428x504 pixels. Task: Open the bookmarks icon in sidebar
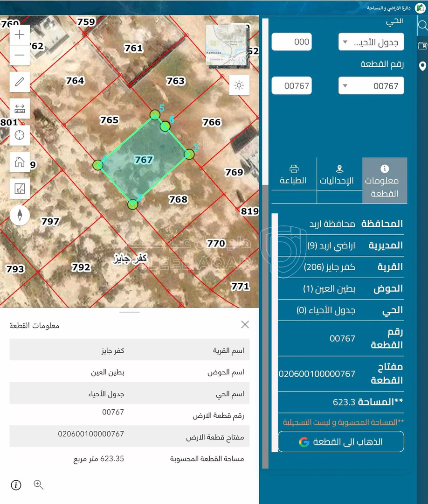pyautogui.click(x=422, y=46)
